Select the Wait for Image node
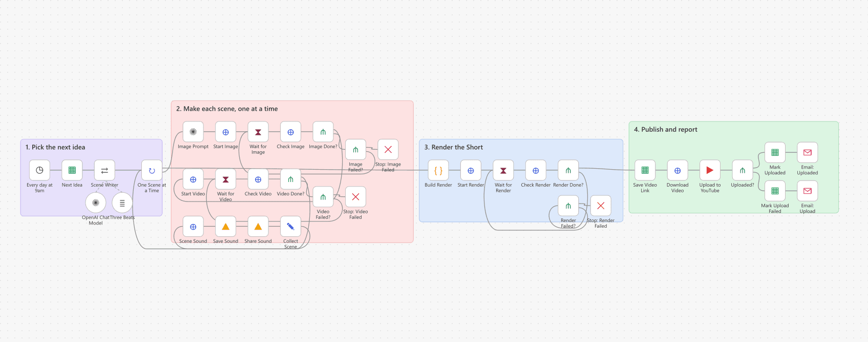 tap(258, 132)
